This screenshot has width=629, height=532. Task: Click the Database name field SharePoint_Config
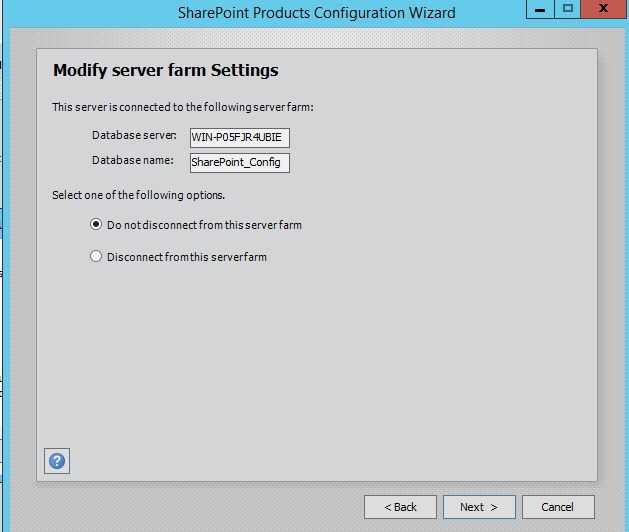[240, 162]
